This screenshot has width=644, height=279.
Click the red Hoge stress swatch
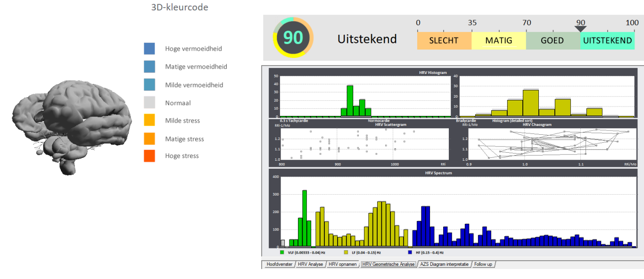click(x=149, y=156)
